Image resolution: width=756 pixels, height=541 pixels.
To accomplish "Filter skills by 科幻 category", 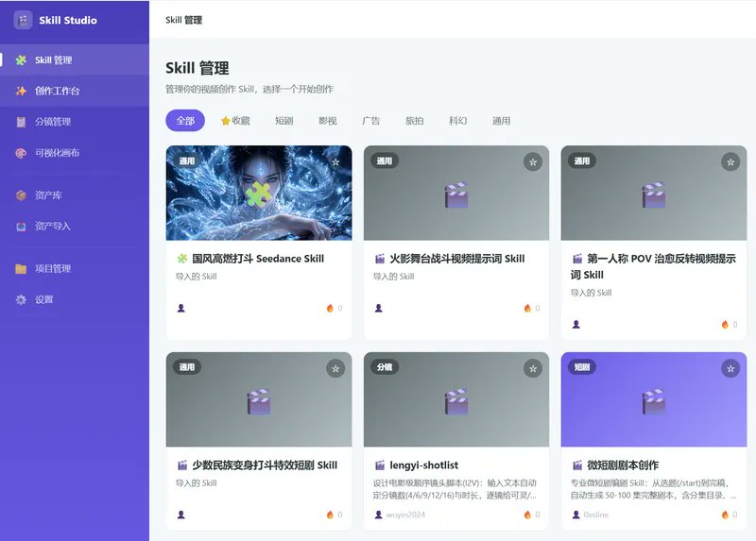I will (x=457, y=121).
